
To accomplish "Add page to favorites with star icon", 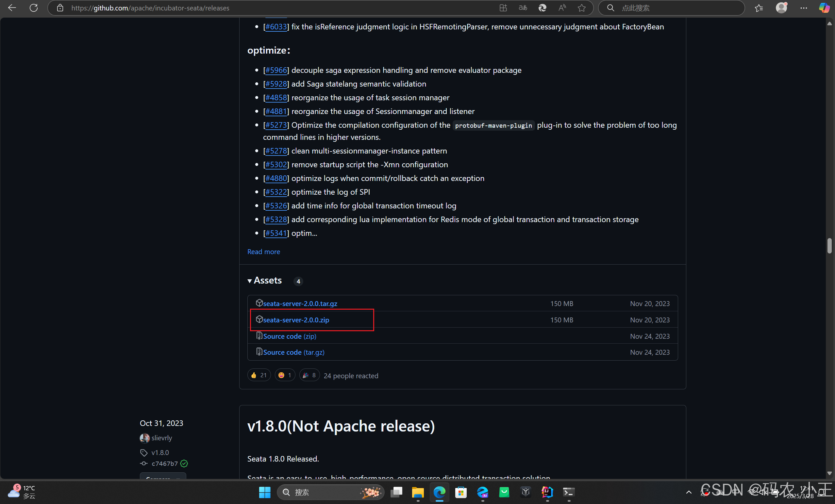I will click(x=582, y=8).
